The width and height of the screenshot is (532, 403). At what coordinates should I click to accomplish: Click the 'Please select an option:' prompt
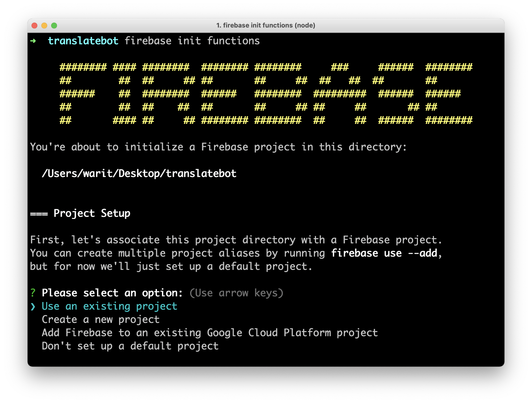tap(112, 293)
